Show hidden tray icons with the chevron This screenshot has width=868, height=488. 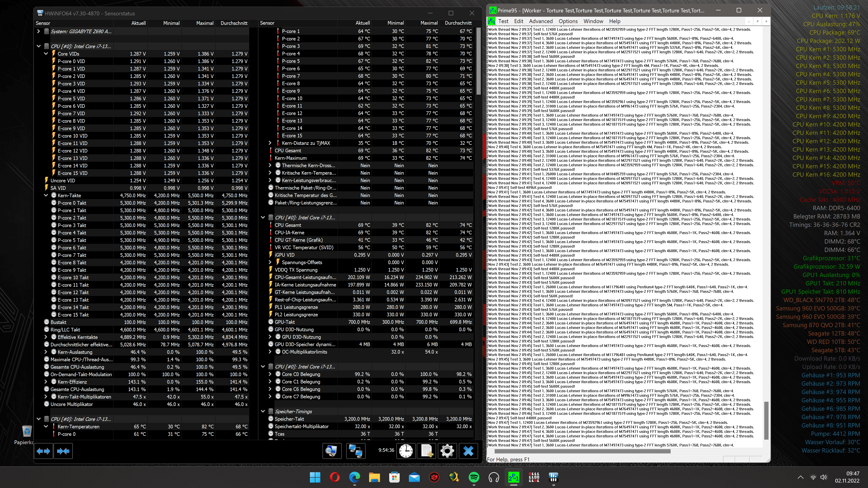click(801, 477)
